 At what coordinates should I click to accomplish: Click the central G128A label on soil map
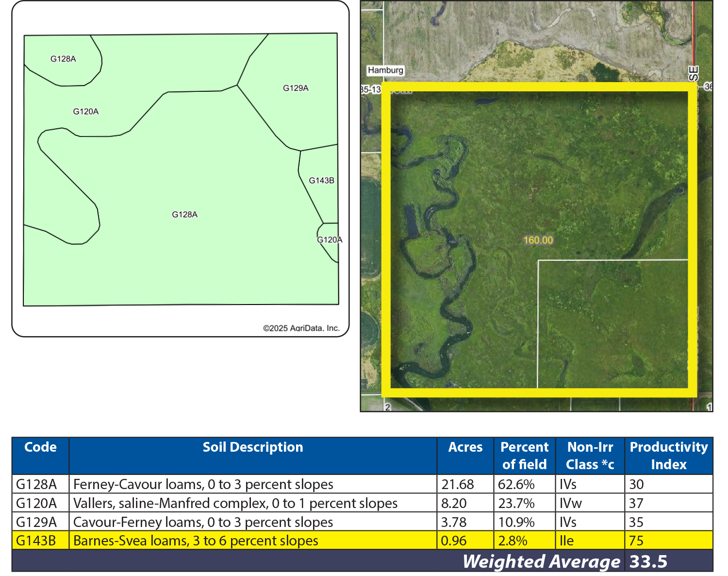pyautogui.click(x=184, y=214)
